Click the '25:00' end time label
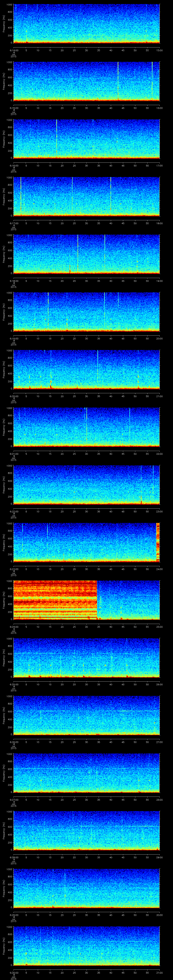The image size is (173, 980). coord(159,627)
